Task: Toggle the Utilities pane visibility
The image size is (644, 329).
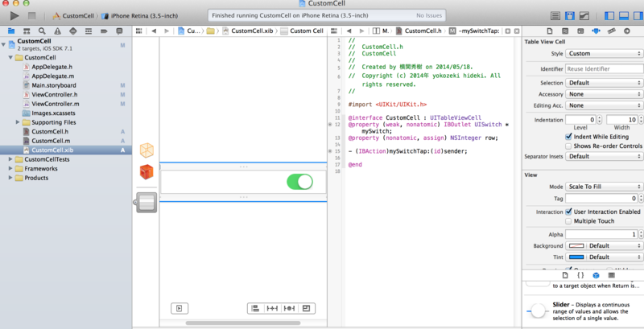Action: pyautogui.click(x=638, y=16)
